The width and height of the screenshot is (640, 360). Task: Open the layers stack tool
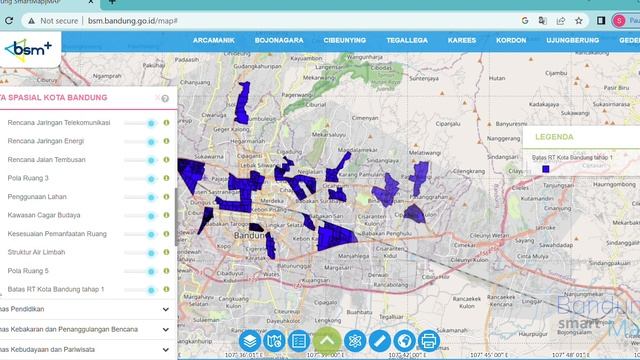tap(250, 340)
